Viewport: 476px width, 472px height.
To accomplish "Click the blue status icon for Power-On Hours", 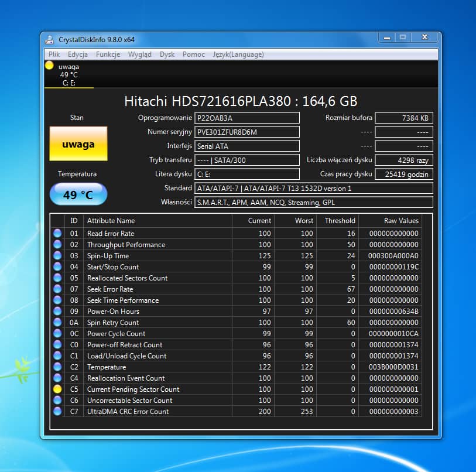I will click(x=57, y=311).
